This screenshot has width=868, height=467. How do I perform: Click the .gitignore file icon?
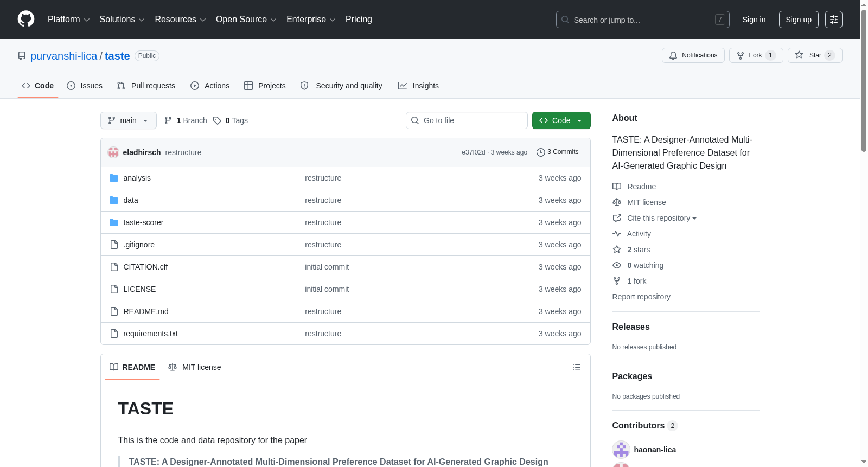(x=114, y=245)
